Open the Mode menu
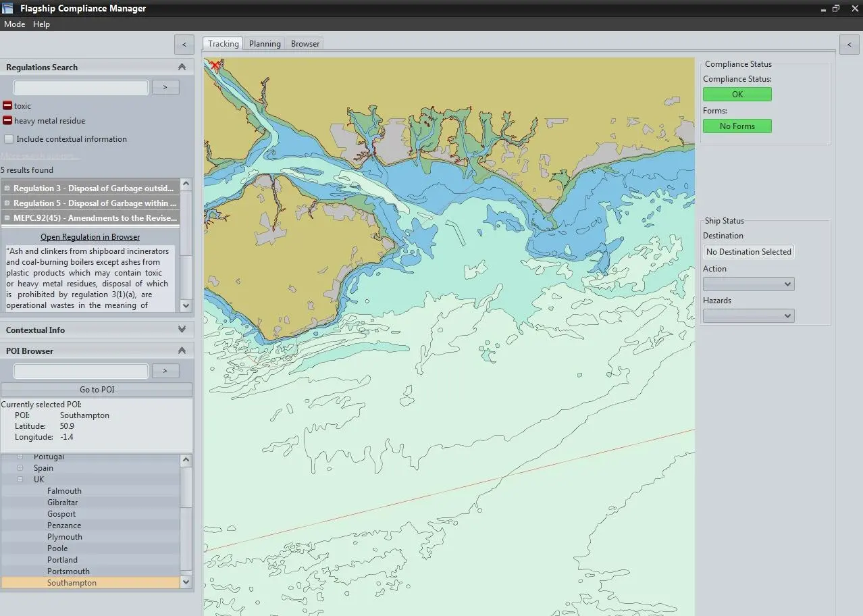 click(14, 24)
